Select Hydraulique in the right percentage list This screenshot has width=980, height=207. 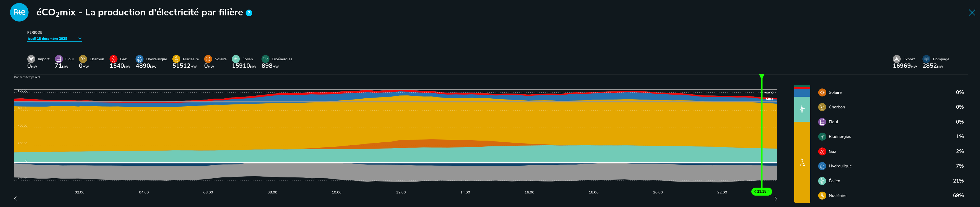[x=840, y=166]
